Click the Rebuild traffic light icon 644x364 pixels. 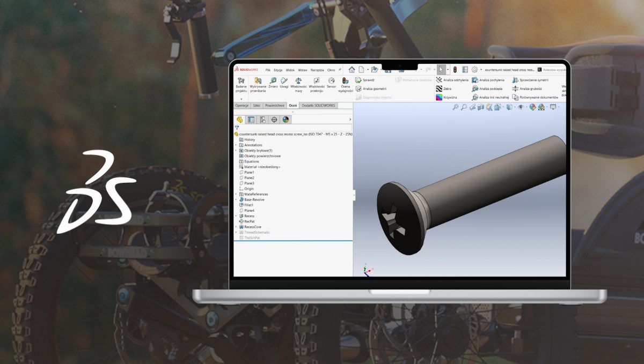(x=455, y=70)
